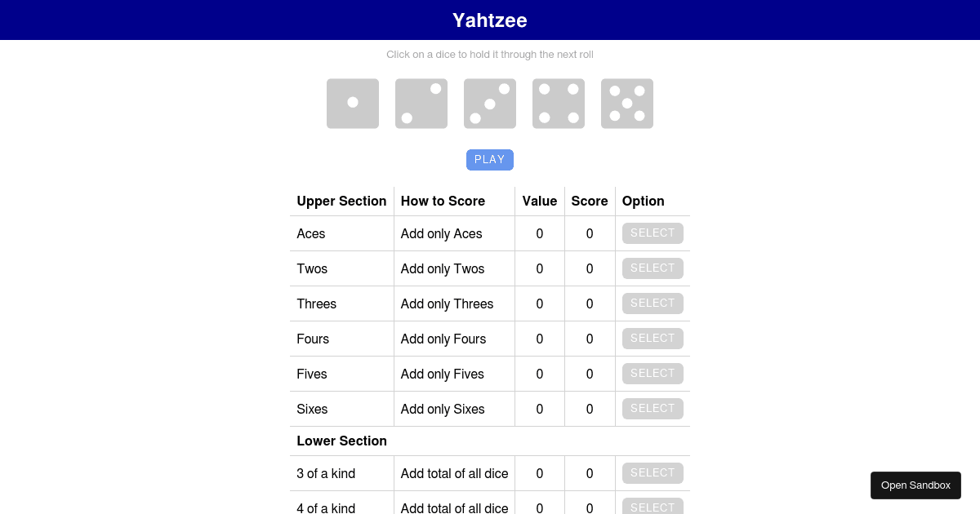This screenshot has height=514, width=980.
Task: Release hold on the rightmost die
Action: 627,104
